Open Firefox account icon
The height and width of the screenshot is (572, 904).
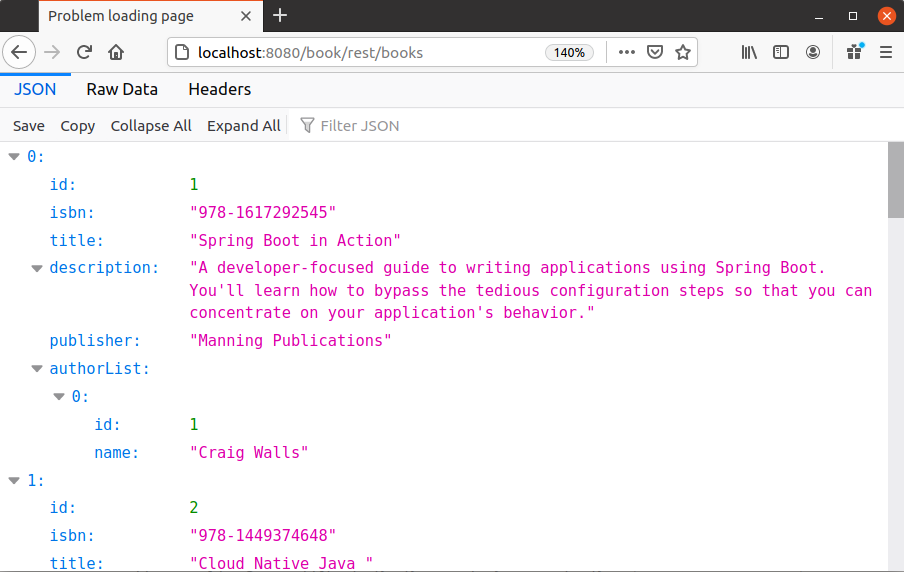tap(813, 52)
